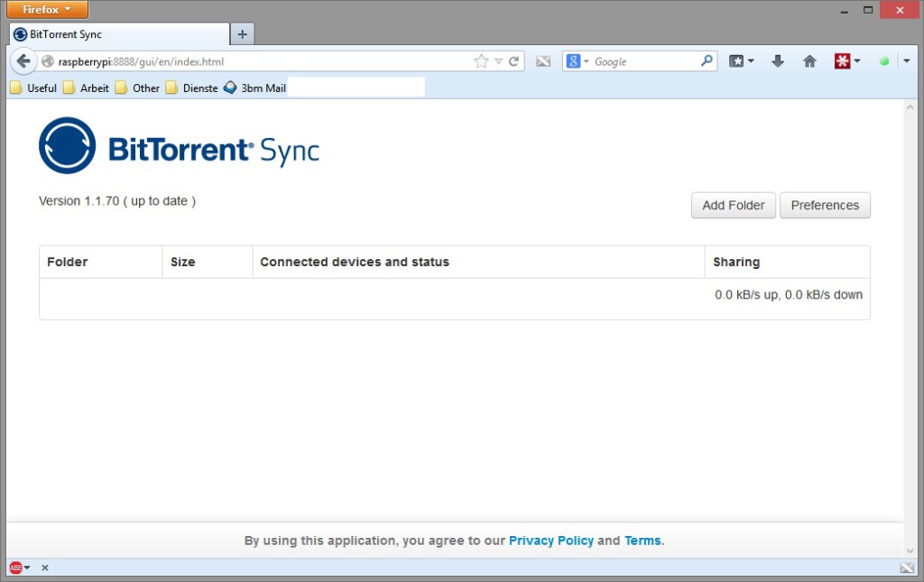Open the Privacy Policy link
The width and height of the screenshot is (924, 582).
(x=550, y=540)
